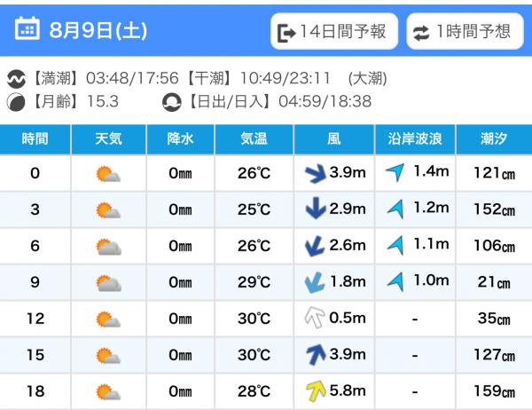Select the 風 column header
The image size is (532, 410).
[x=334, y=139]
